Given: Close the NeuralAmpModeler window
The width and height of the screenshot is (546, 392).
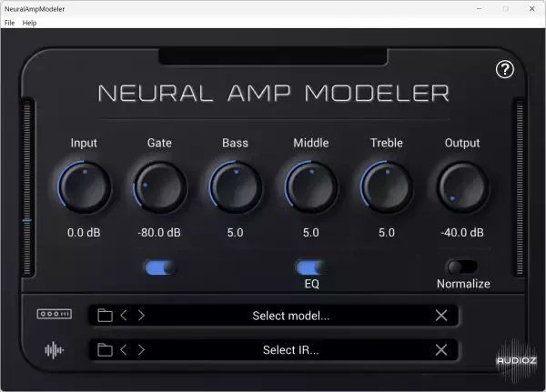Looking at the screenshot, I should 531,9.
